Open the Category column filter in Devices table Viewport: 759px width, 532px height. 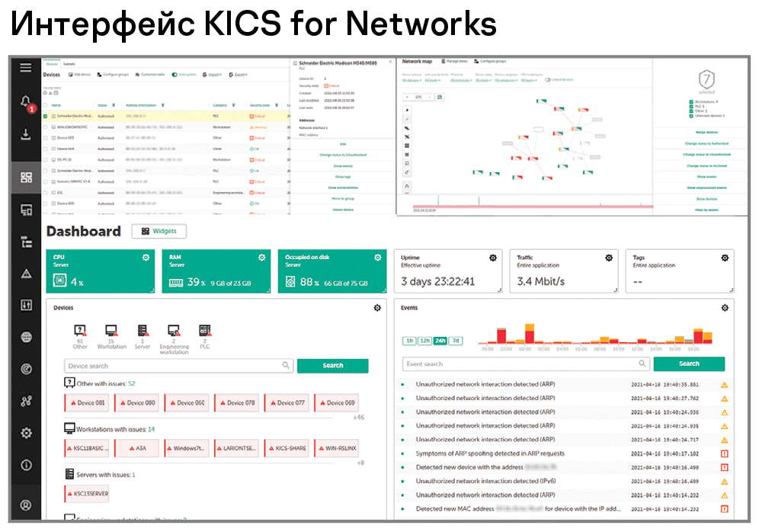234,105
